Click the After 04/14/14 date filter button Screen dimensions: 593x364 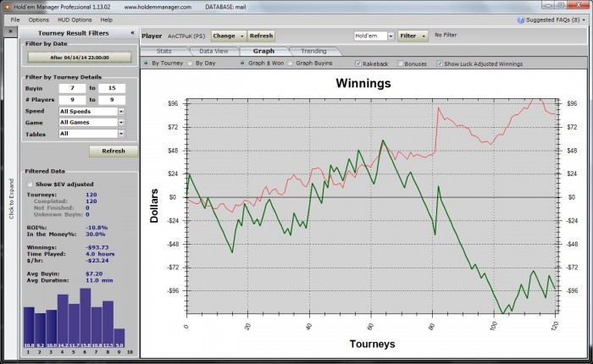(80, 58)
